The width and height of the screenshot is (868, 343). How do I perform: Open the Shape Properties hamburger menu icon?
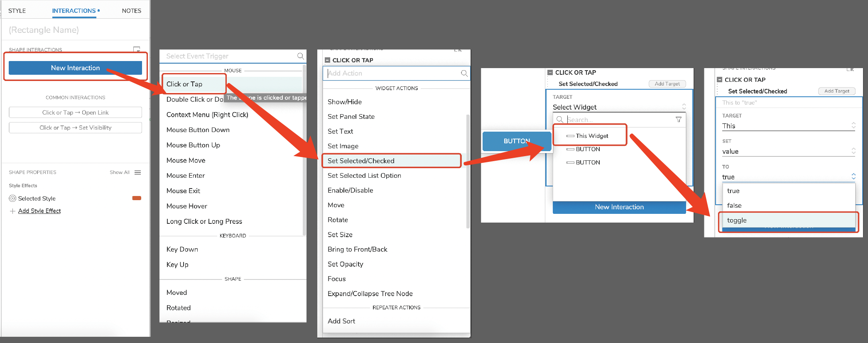[x=138, y=172]
